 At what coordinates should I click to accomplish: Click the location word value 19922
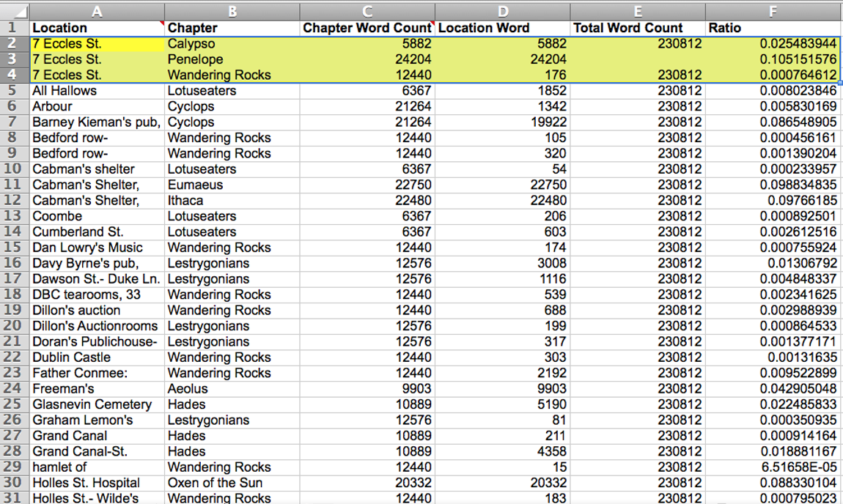pos(502,122)
